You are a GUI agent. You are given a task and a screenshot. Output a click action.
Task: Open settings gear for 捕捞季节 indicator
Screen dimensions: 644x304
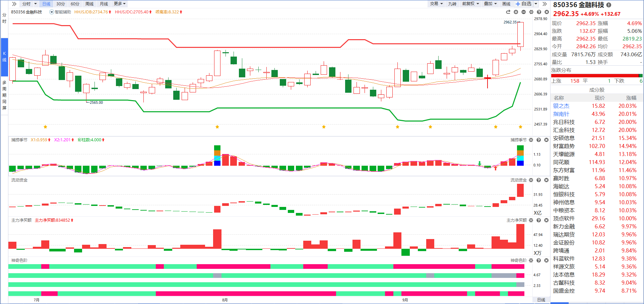531,140
